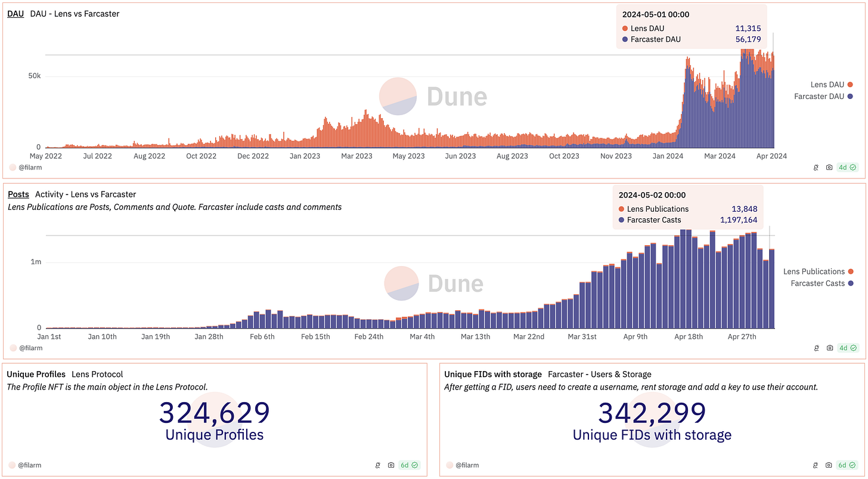Click the query plug icon in Unique Profiles panel
The height and width of the screenshot is (479, 868).
pos(377,465)
